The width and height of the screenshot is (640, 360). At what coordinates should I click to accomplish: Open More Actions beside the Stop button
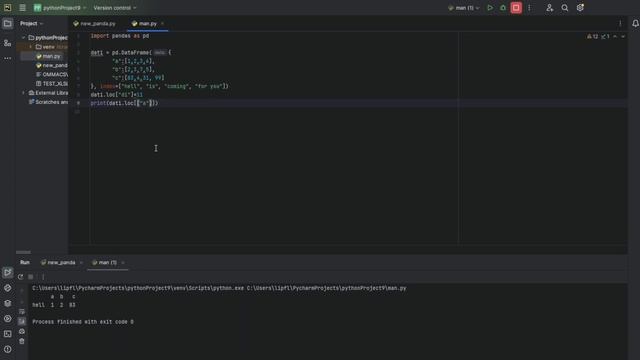[529, 8]
